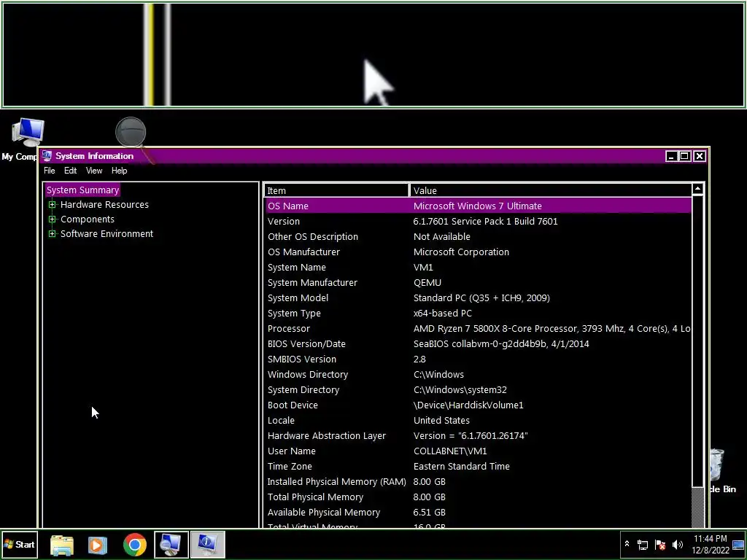Select the OS Manufacturer row

[x=479, y=252]
